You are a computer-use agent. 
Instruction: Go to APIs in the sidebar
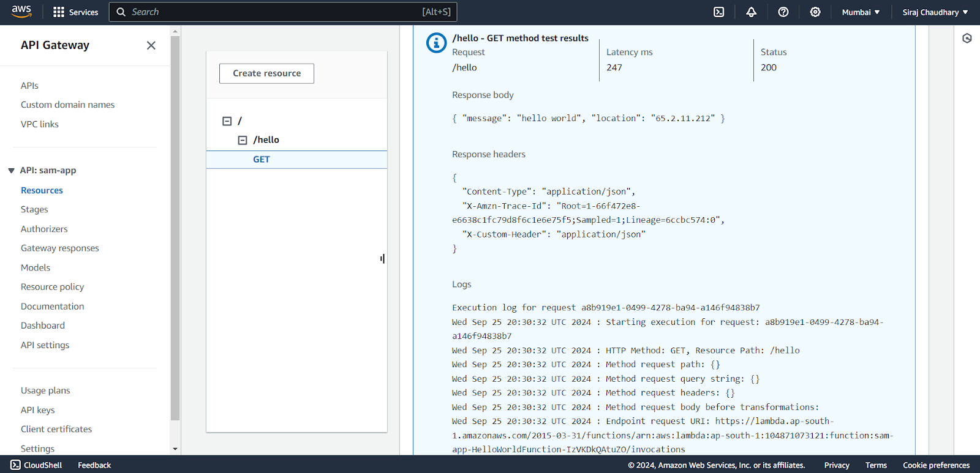pyautogui.click(x=29, y=86)
